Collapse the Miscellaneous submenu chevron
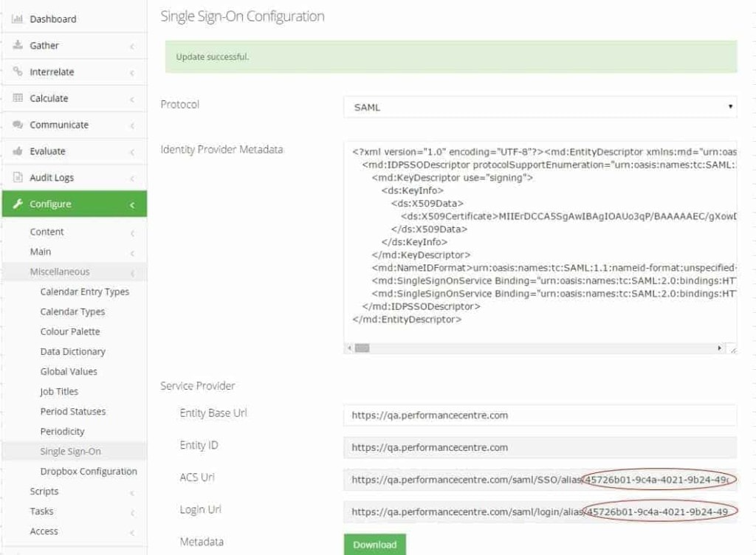Screen dimensions: 756x555 pos(132,273)
